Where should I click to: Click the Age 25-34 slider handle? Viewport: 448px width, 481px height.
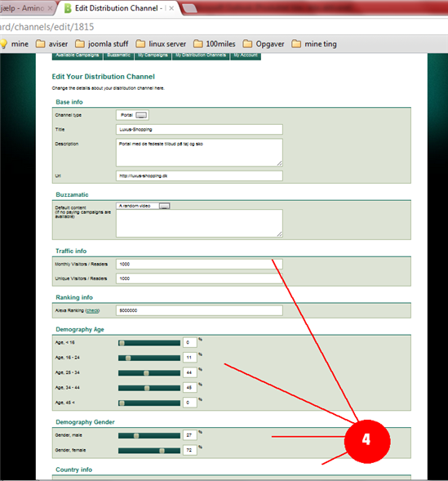(x=146, y=373)
